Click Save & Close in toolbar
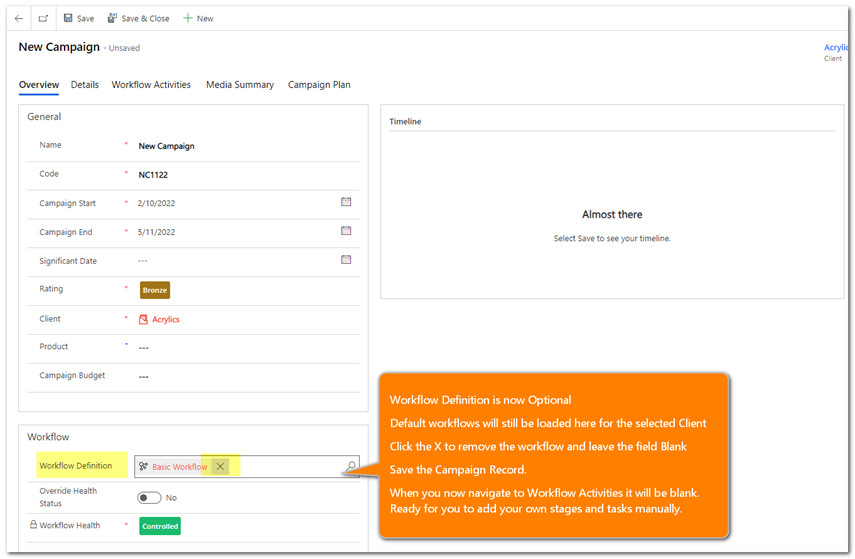The height and width of the screenshot is (559, 855). coord(138,18)
